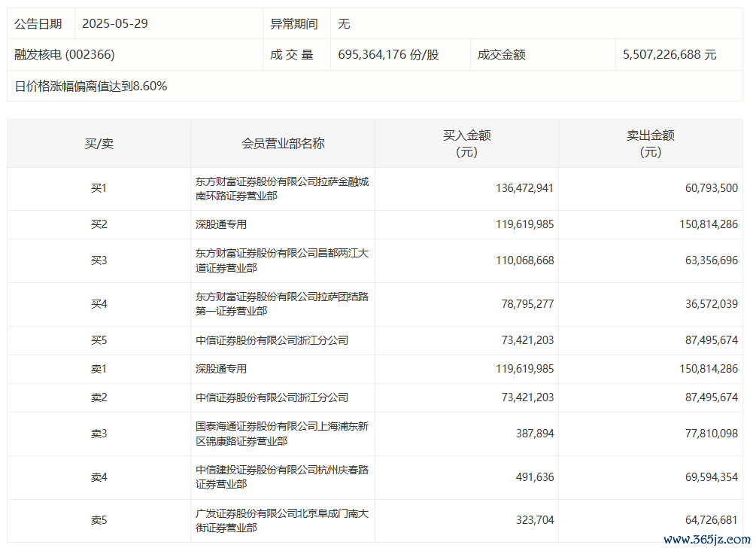Click 广发证券 北京阜成门南大街 branch name
756x551 pixels.
(282, 521)
